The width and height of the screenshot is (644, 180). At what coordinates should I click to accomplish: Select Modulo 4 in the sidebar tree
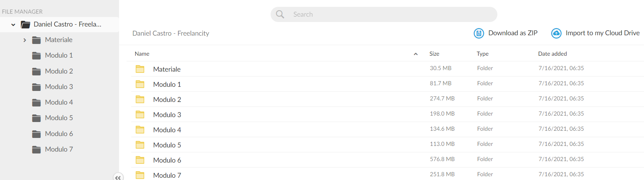[x=59, y=102]
